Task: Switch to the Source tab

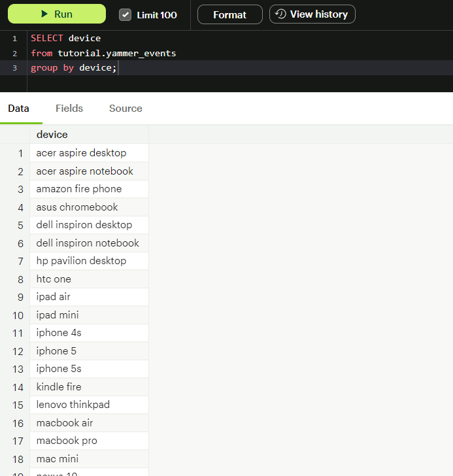Action: [x=126, y=109]
